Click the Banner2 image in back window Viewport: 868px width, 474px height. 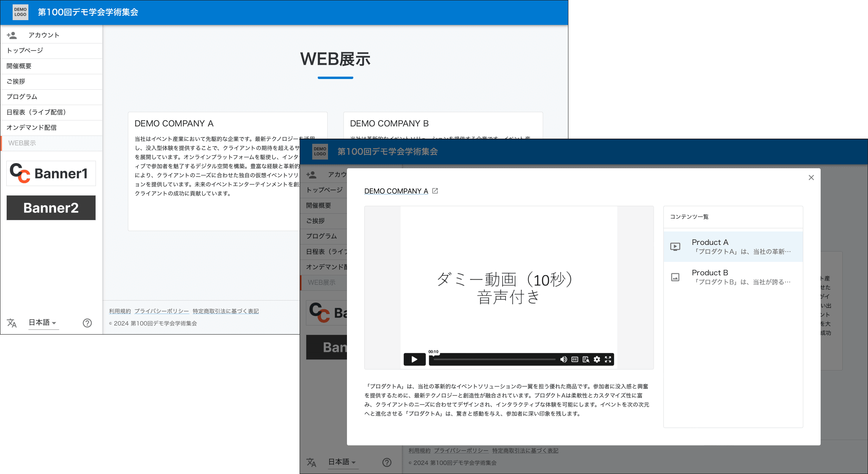point(51,208)
